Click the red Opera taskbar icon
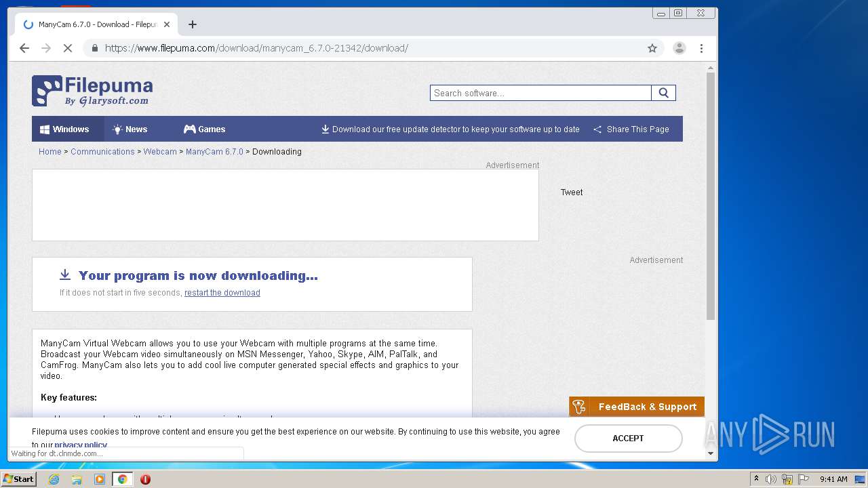 pyautogui.click(x=145, y=479)
